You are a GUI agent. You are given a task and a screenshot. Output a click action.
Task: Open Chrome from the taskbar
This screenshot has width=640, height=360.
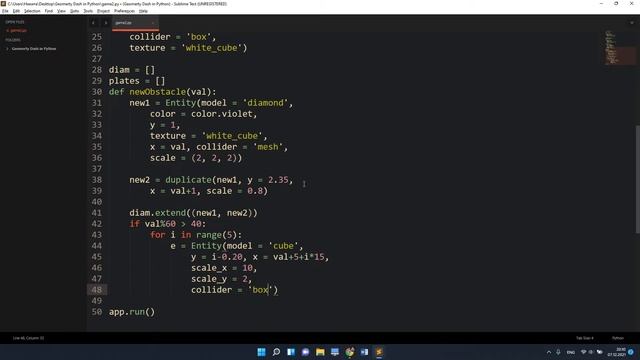pos(350,352)
